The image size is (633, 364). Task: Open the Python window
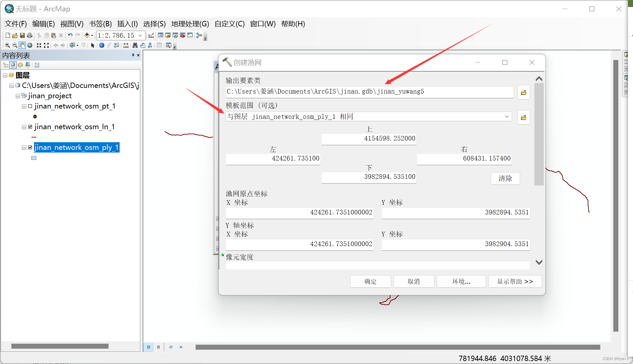pos(190,35)
